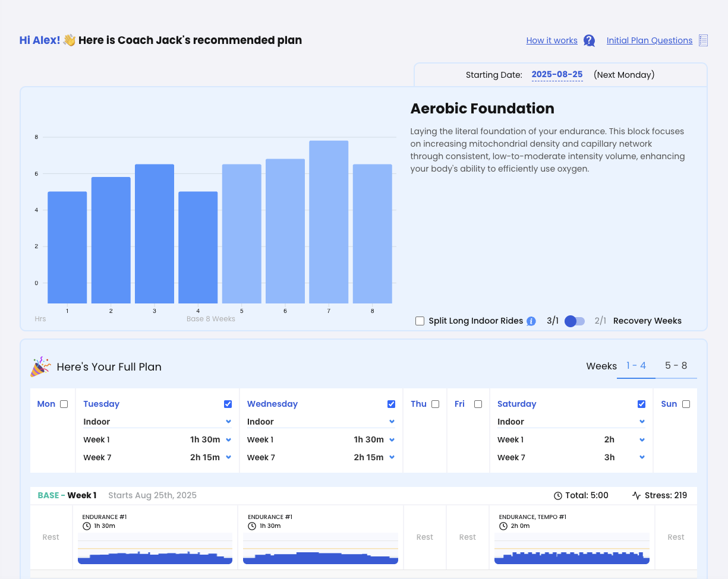
Task: Click the 2025-08-25 starting date field
Action: pos(557,75)
